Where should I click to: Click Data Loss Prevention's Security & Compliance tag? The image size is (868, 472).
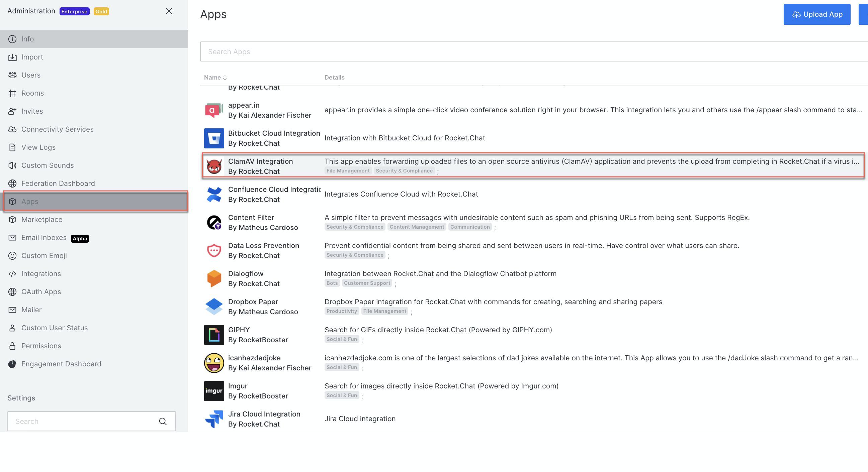(x=355, y=255)
